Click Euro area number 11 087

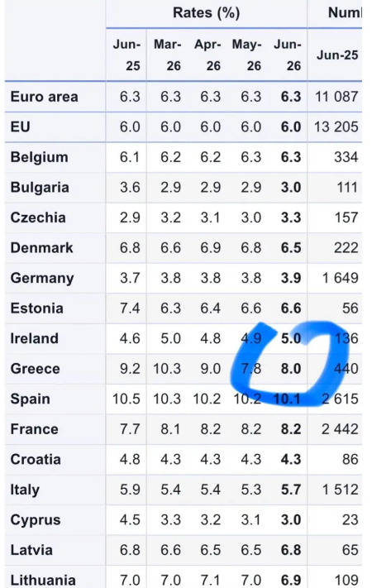pos(336,97)
